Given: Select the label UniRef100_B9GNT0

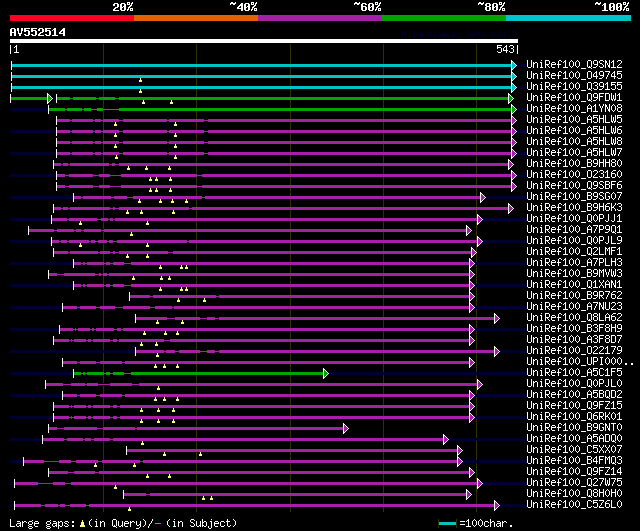Looking at the screenshot, I should pos(574,428).
